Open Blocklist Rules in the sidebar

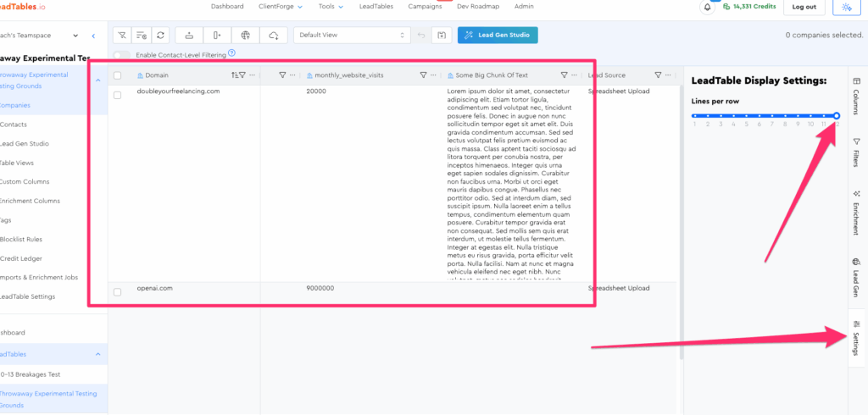[x=21, y=239]
